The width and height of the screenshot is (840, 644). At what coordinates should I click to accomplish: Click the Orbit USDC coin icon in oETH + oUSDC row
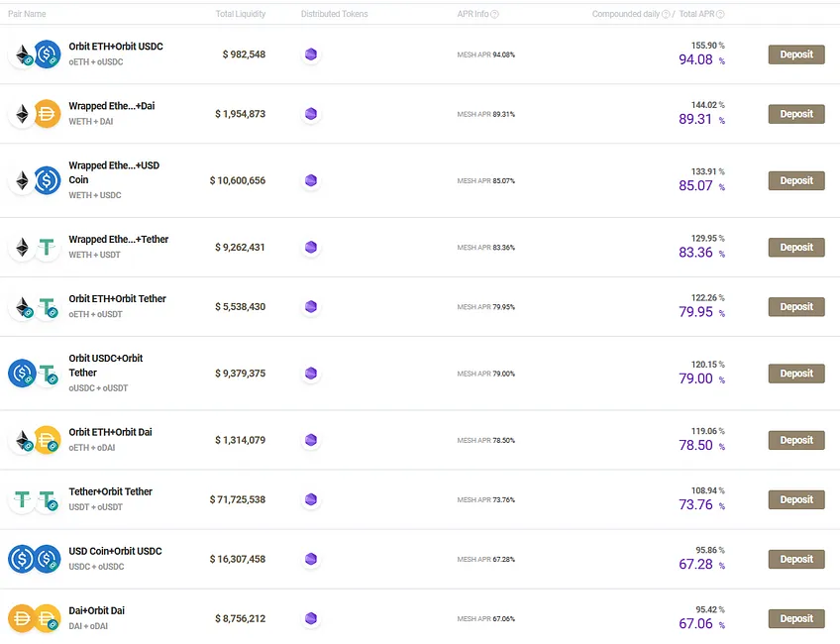pyautogui.click(x=48, y=54)
